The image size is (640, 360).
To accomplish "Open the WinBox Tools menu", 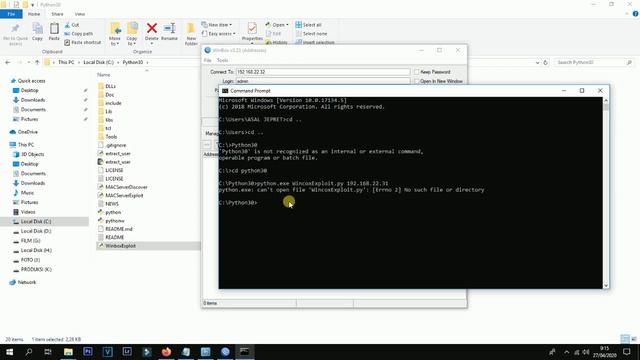I will click(222, 60).
